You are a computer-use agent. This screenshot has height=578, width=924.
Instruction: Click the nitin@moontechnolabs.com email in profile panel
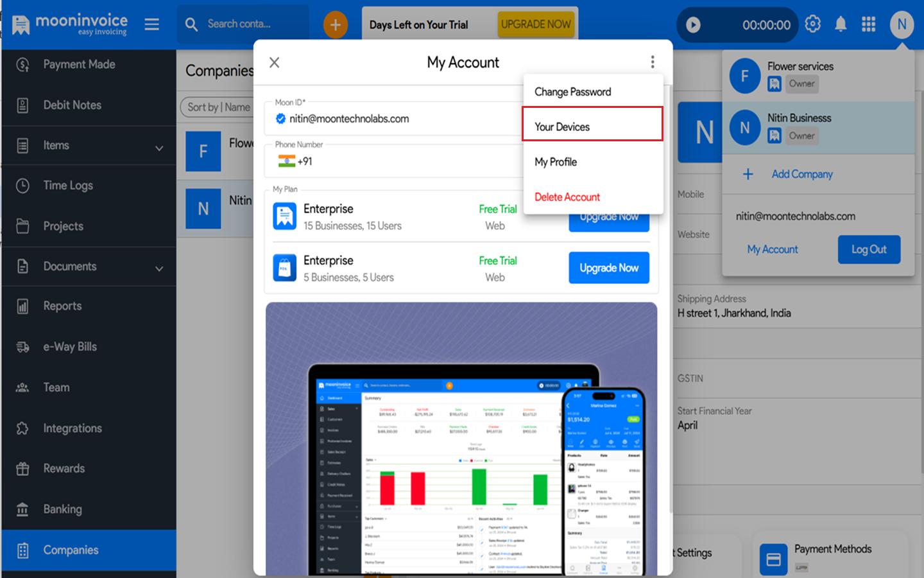pyautogui.click(x=795, y=216)
